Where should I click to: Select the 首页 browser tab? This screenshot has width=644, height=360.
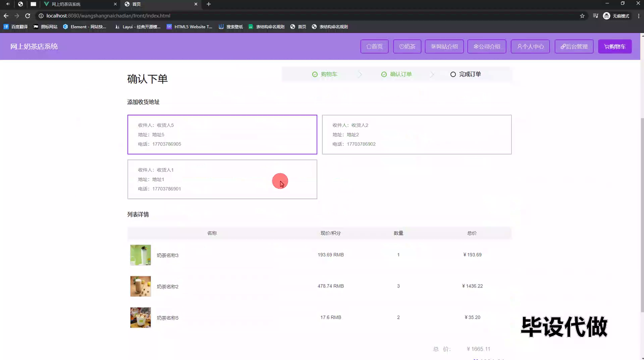pyautogui.click(x=161, y=4)
